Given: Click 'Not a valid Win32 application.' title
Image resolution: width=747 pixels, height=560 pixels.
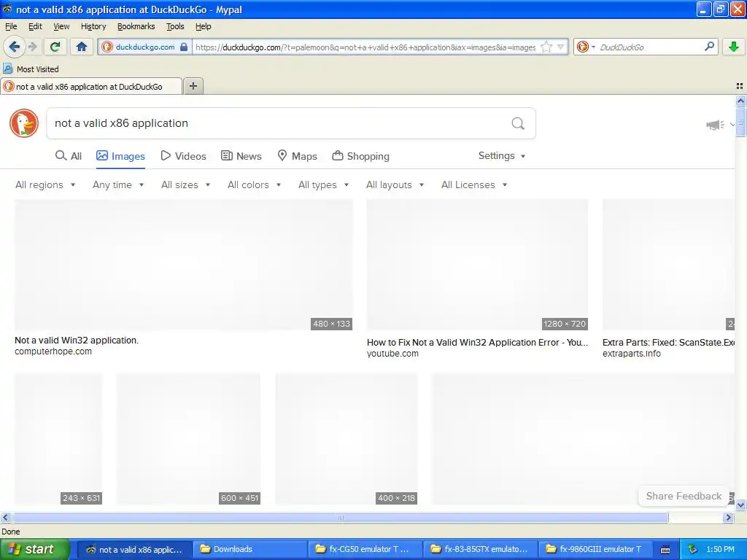Looking at the screenshot, I should pyautogui.click(x=76, y=340).
